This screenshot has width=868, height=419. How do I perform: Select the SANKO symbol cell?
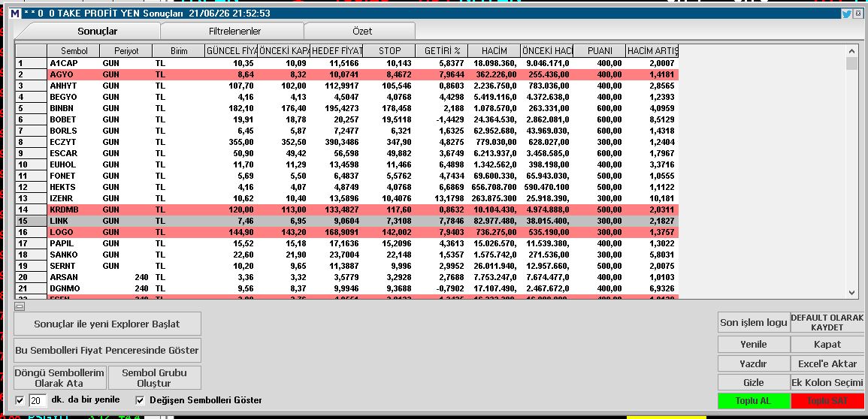[x=74, y=255]
